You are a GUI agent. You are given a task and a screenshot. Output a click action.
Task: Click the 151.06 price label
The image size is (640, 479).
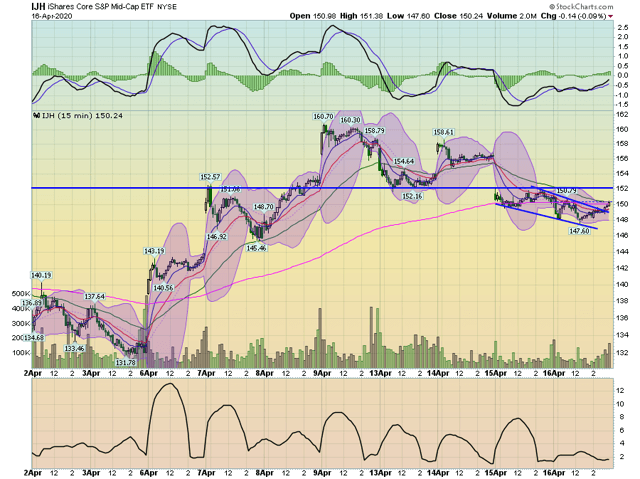coord(231,189)
